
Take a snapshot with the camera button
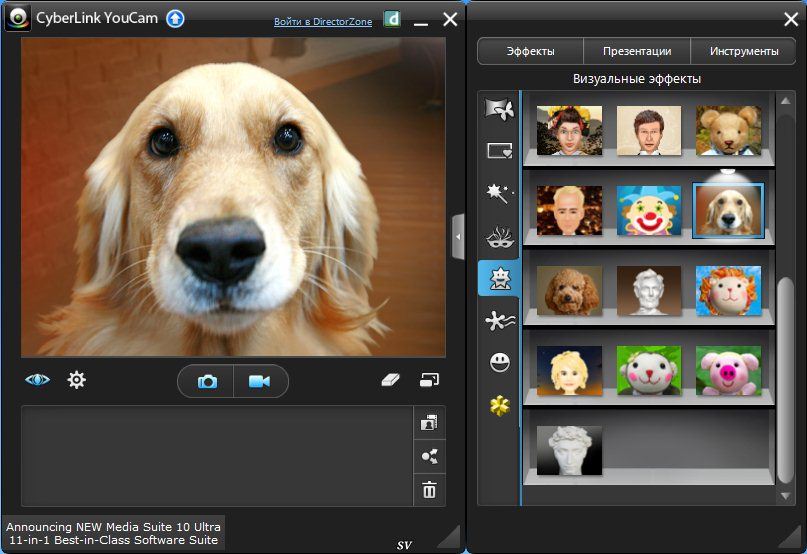coord(207,382)
